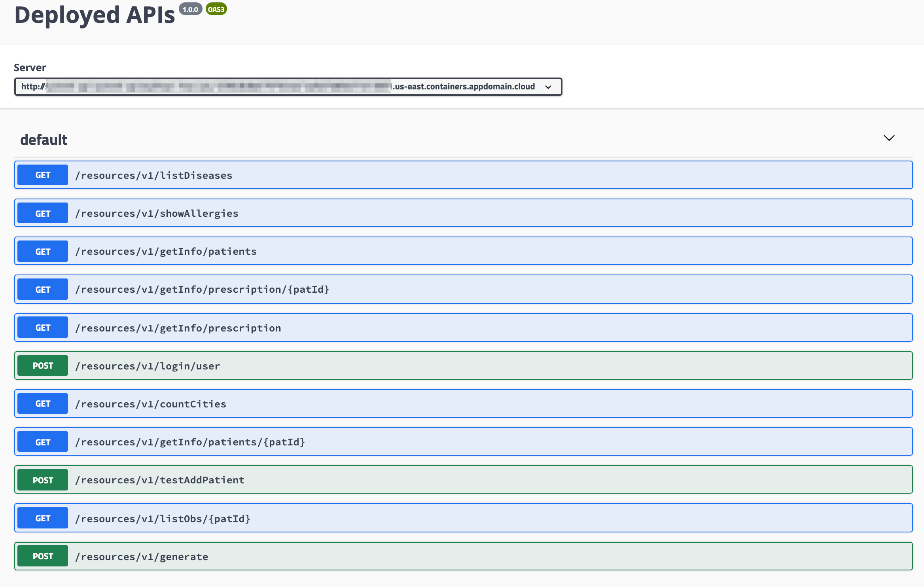Open /resources/v1/listObs/{patId} path
This screenshot has width=924, height=587.
coord(163,519)
